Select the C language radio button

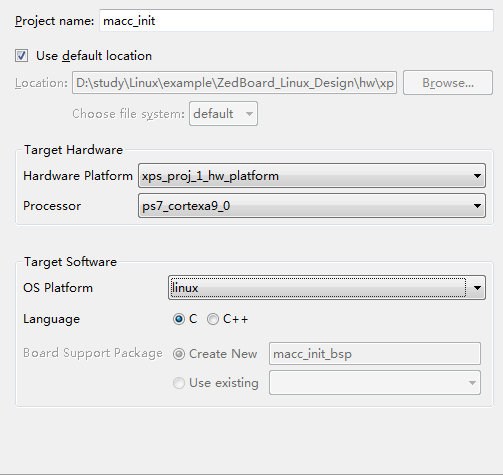179,319
